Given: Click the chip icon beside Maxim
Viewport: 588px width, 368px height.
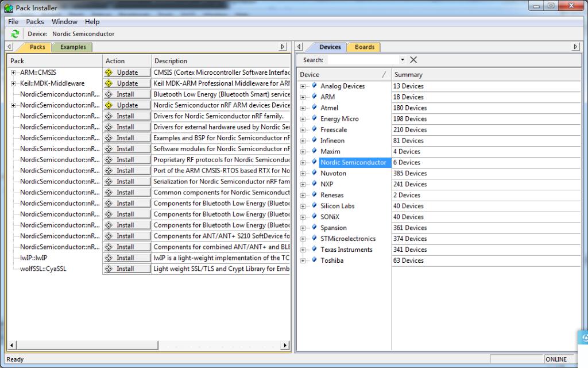Looking at the screenshot, I should point(314,151).
